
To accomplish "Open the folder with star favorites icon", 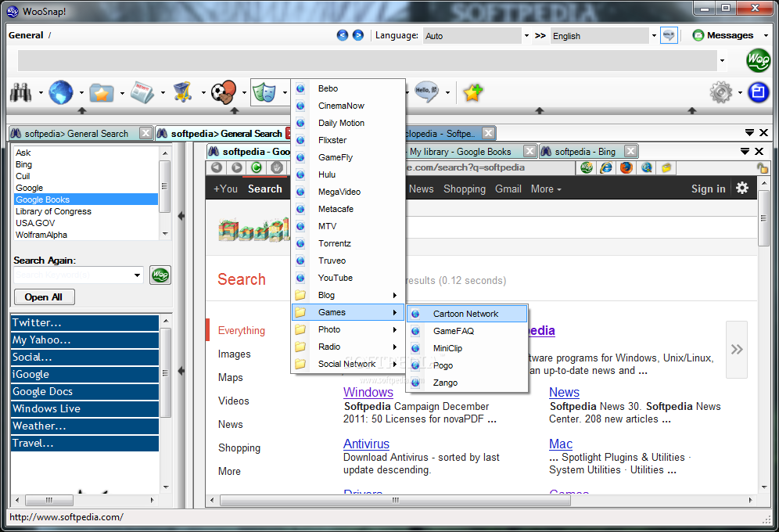I will coord(102,93).
